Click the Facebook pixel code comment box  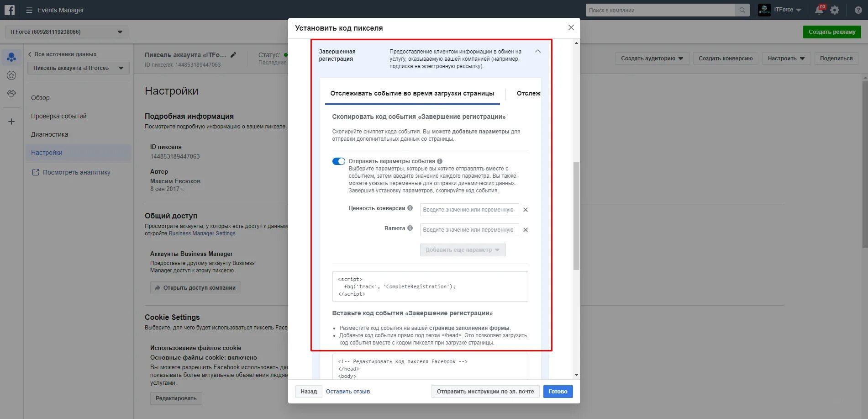tap(430, 367)
